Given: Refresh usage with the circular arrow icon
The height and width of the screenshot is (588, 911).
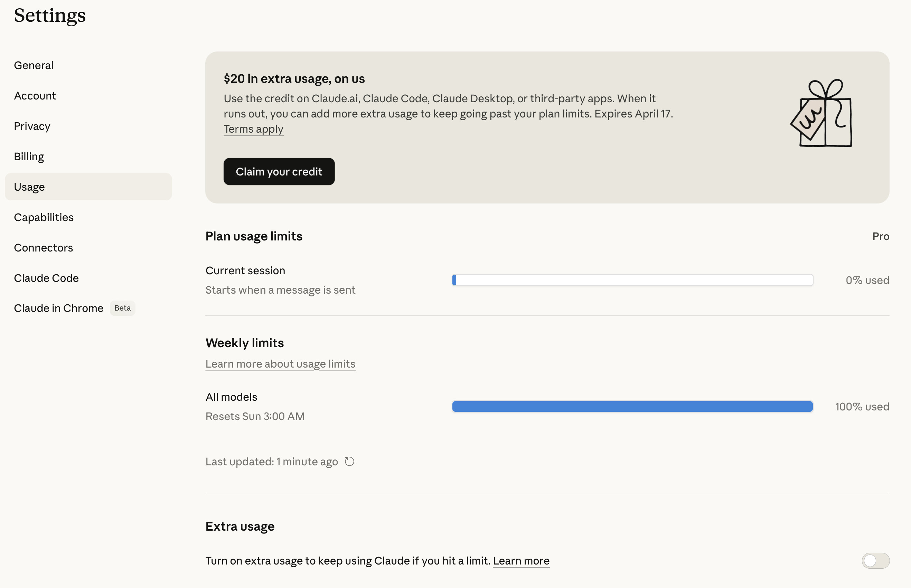Looking at the screenshot, I should tap(349, 462).
